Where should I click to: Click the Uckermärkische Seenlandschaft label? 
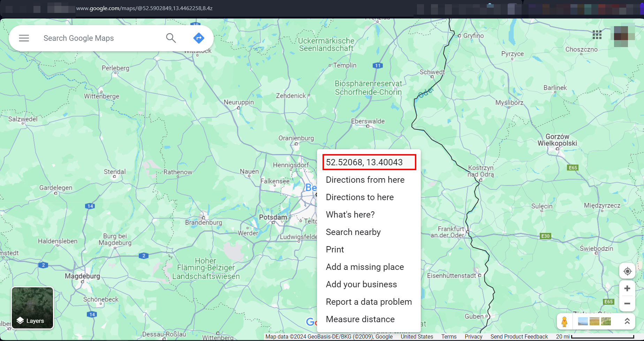[x=326, y=45]
